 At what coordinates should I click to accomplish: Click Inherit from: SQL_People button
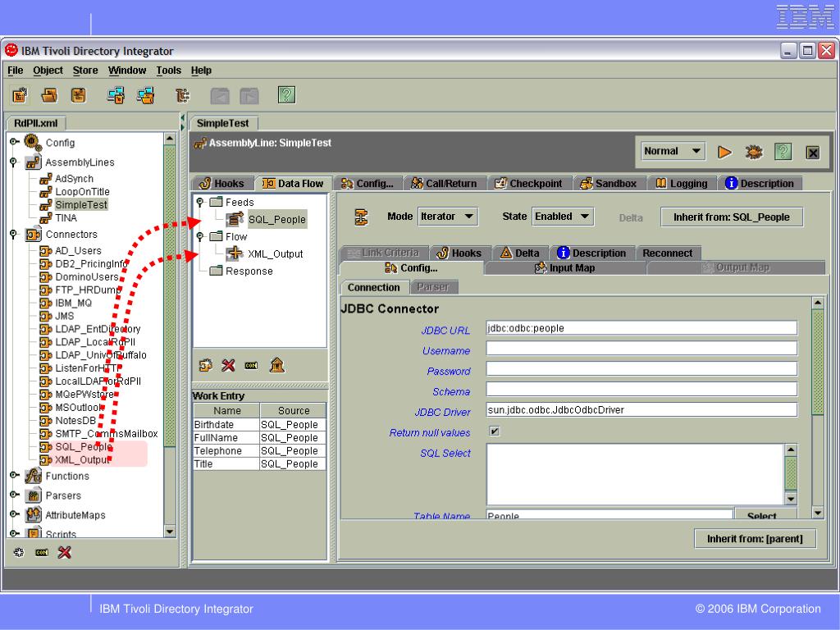[731, 217]
